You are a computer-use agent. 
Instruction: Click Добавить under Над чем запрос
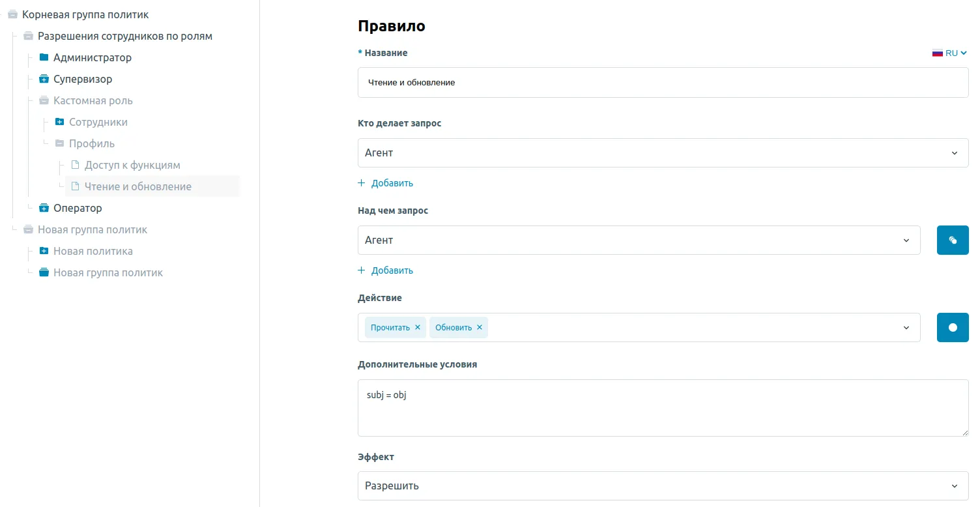pyautogui.click(x=386, y=270)
